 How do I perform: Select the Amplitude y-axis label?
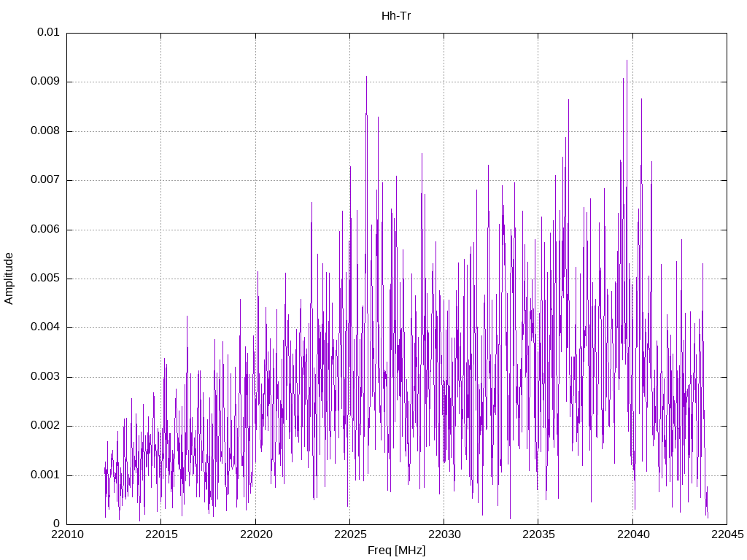[9, 279]
